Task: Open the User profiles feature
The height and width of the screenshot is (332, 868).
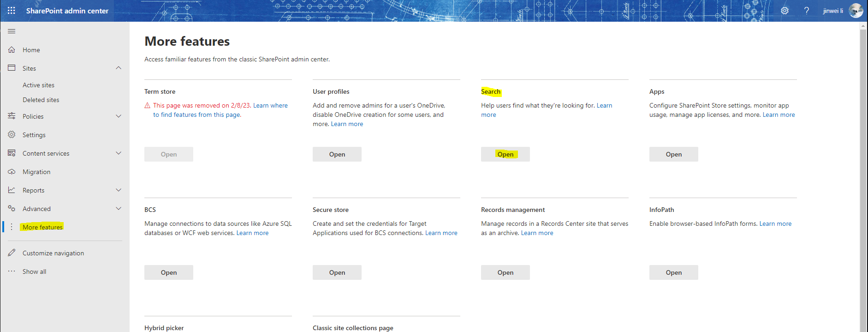Action: coord(337,154)
